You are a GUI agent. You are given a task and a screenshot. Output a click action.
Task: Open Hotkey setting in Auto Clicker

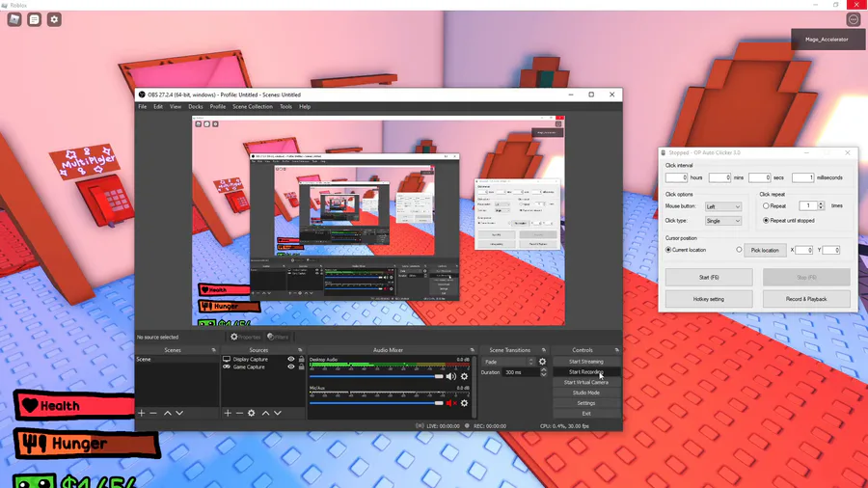[709, 299]
